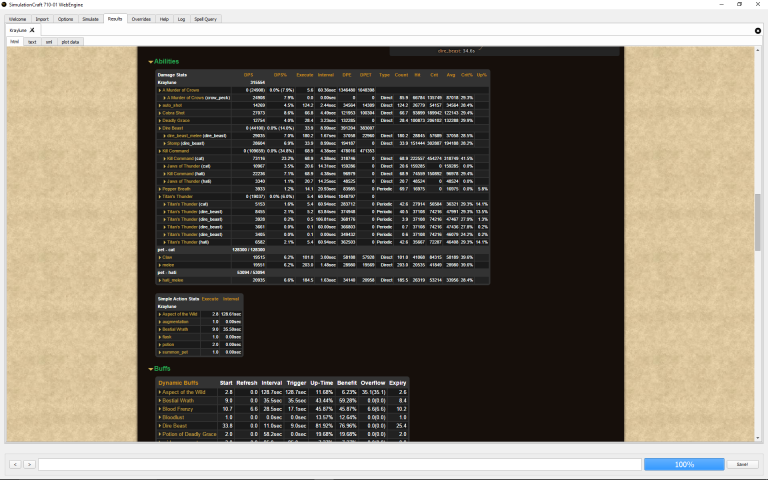Expand the Dire Beast ability row
The width and height of the screenshot is (768, 480).
[x=174, y=128]
